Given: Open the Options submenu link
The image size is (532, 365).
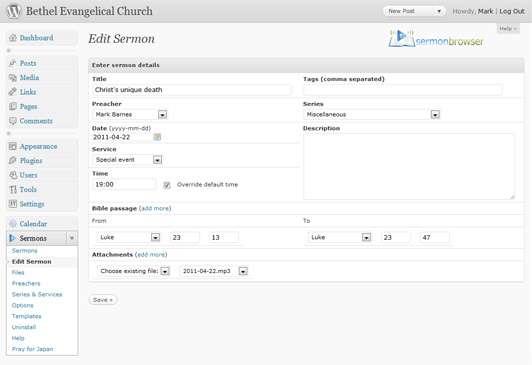Looking at the screenshot, I should [x=23, y=305].
